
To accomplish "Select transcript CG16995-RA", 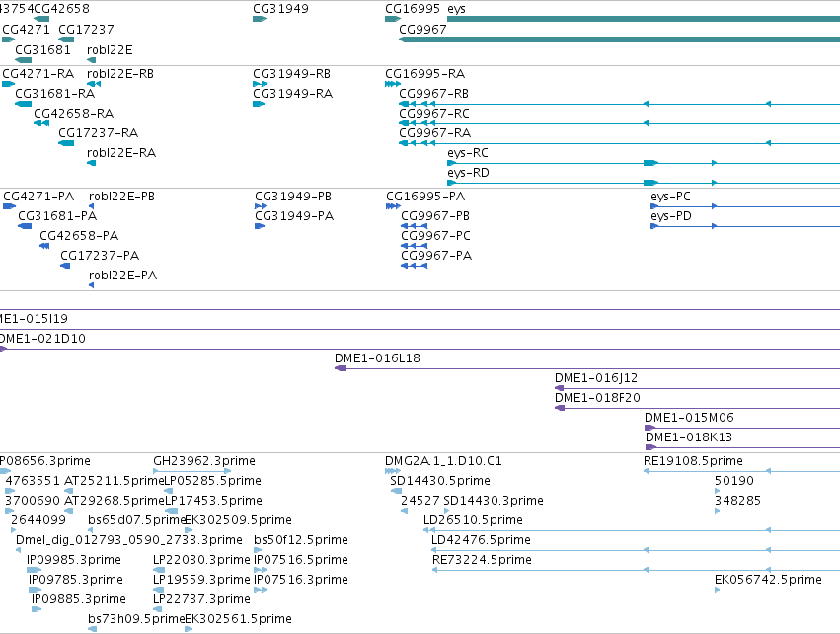I will click(x=424, y=74).
